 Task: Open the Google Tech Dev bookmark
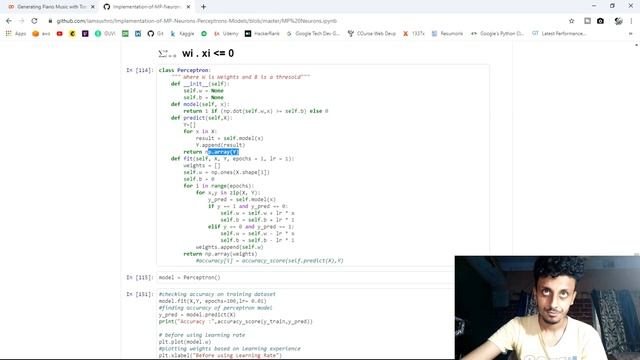pyautogui.click(x=313, y=33)
